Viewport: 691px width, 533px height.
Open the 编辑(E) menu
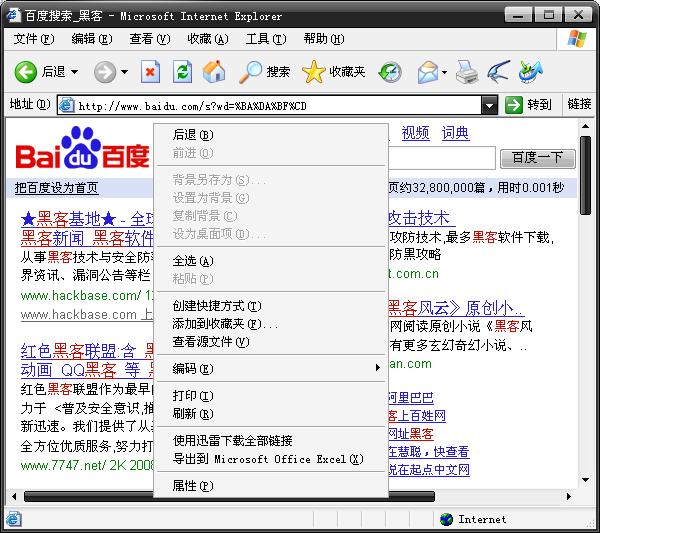(x=92, y=39)
